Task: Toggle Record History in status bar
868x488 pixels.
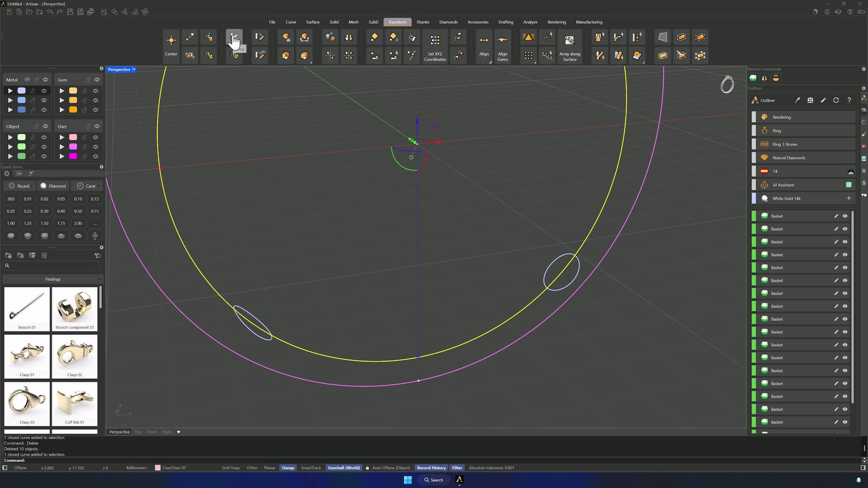Action: click(431, 468)
